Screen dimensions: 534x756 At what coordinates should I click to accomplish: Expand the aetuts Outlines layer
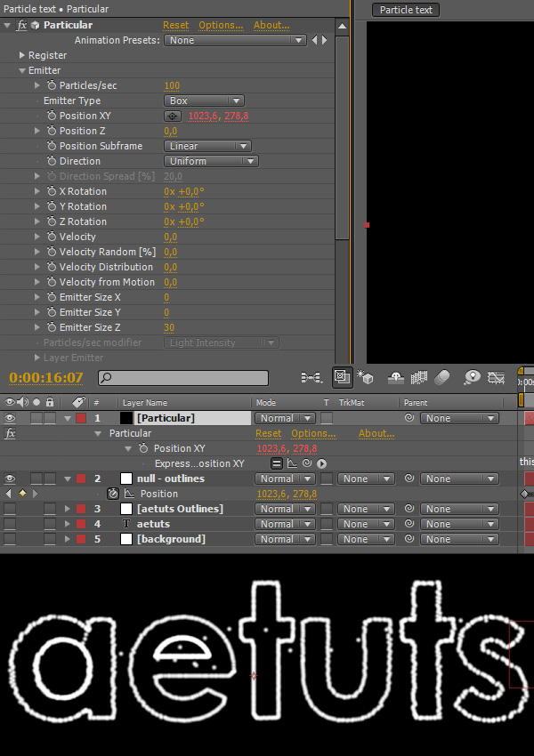(x=67, y=509)
